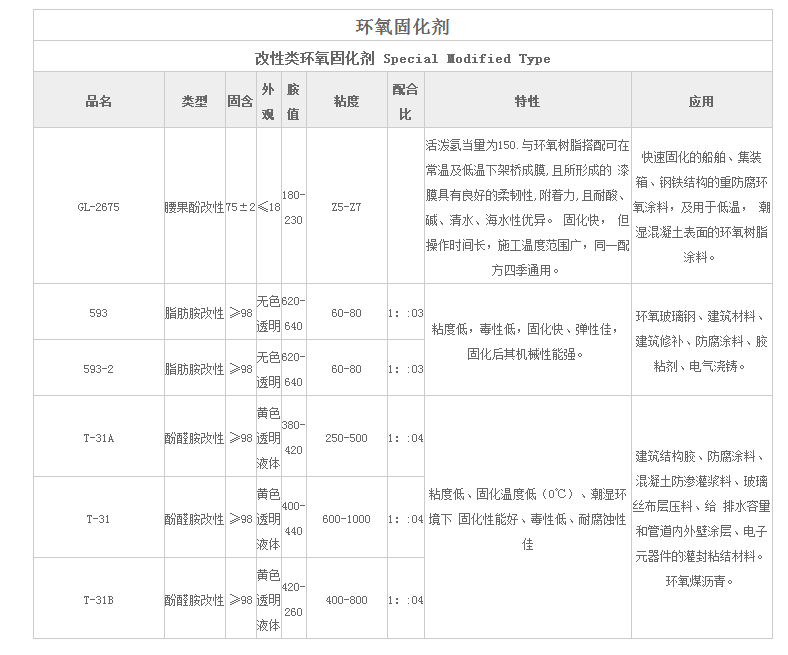Select the Special Modified Type subtitle row

(x=402, y=58)
